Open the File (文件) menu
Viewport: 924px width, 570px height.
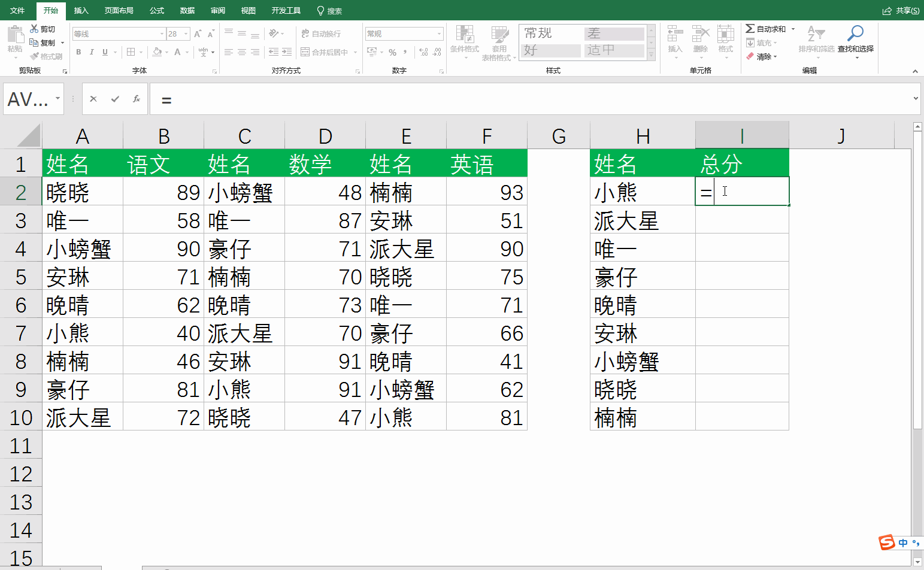(x=17, y=10)
